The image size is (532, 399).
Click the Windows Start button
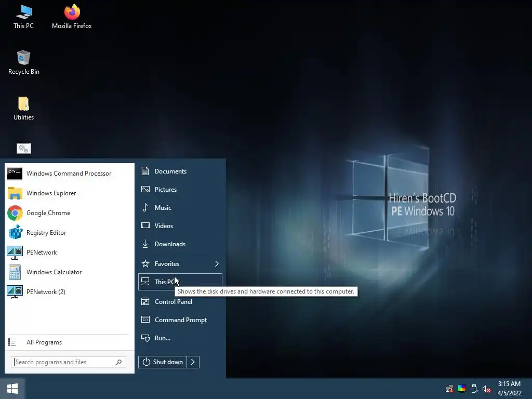tap(12, 389)
